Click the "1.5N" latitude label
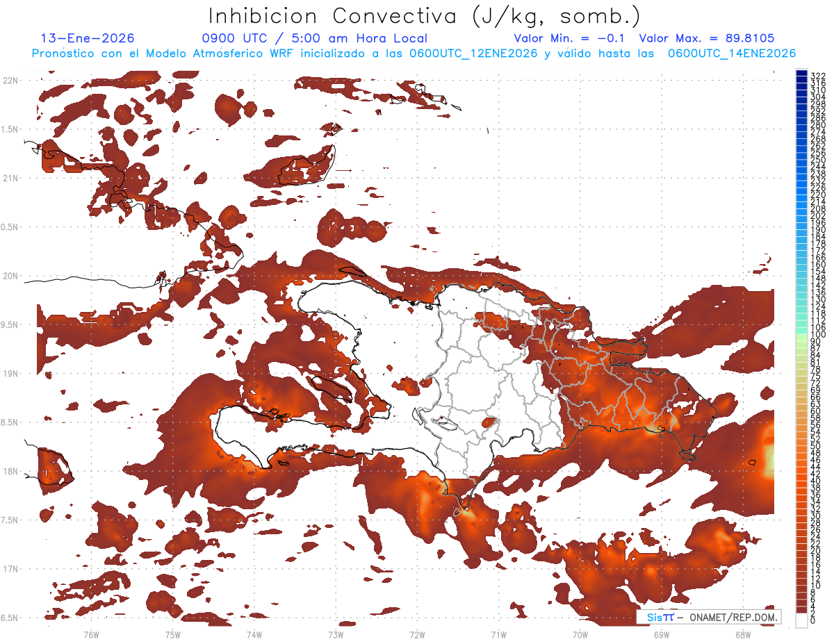Image resolution: width=834 pixels, height=644 pixels. pyautogui.click(x=10, y=129)
